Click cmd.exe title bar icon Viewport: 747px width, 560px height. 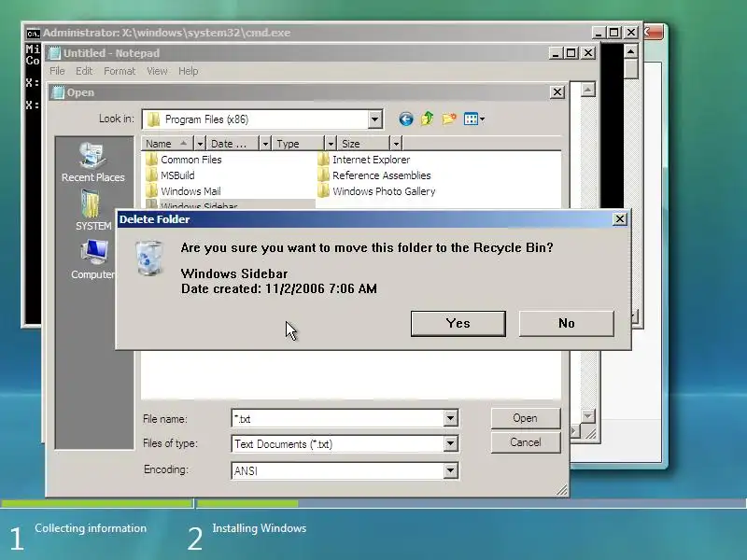coord(33,33)
